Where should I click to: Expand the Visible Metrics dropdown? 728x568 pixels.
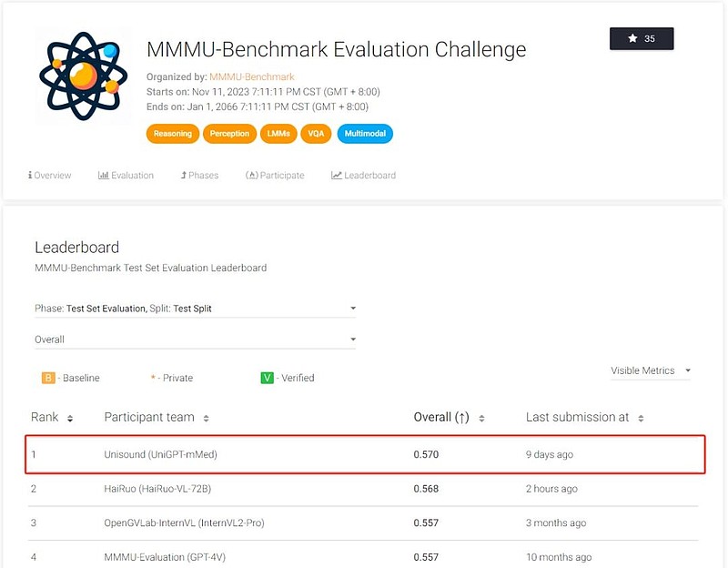651,370
